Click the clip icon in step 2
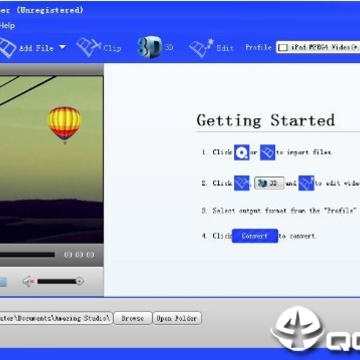Image resolution: width=360 pixels, height=360 pixels. (x=242, y=183)
